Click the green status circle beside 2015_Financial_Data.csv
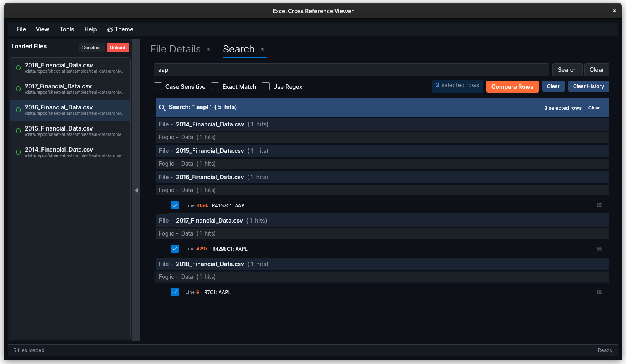The height and width of the screenshot is (364, 626). click(18, 131)
